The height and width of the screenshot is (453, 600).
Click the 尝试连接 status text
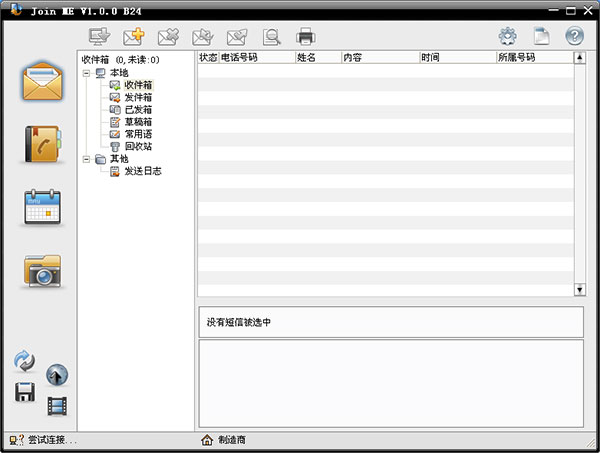point(52,440)
